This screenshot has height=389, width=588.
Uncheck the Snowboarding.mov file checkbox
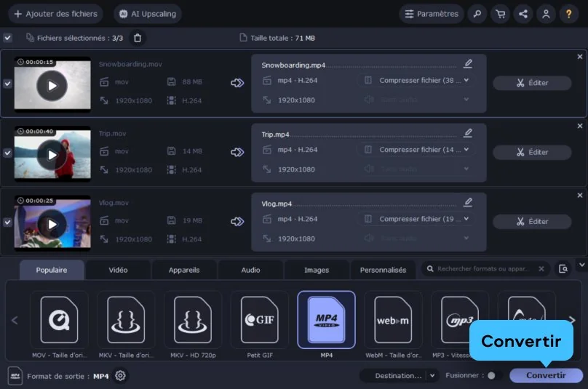(7, 84)
